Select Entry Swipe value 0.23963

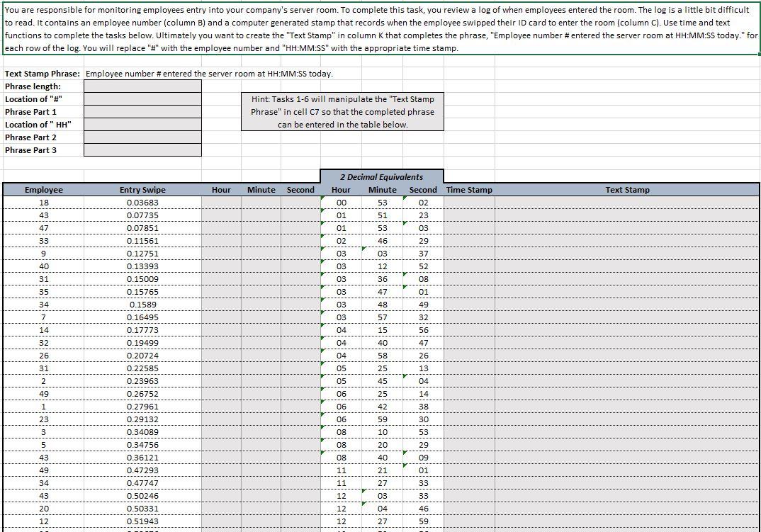142,381
